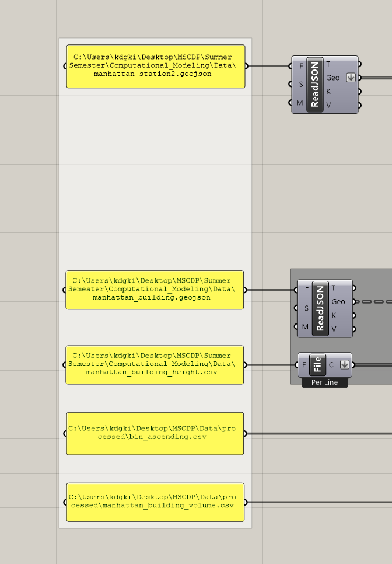Select the wire from bin_ascending.csv panel

319,433
